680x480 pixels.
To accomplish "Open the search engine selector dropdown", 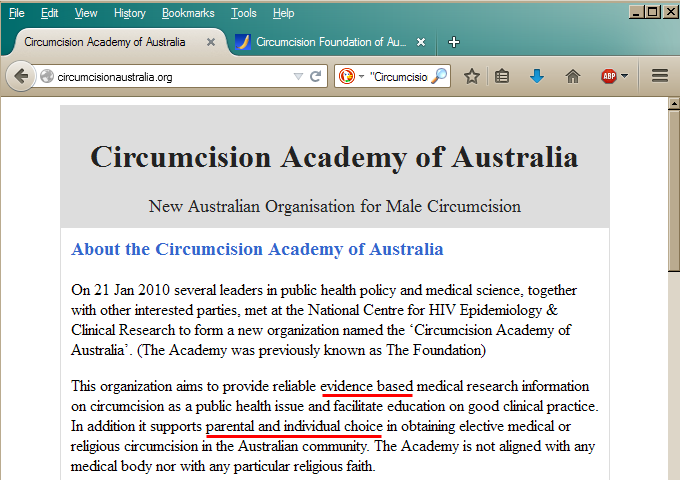I will point(351,76).
